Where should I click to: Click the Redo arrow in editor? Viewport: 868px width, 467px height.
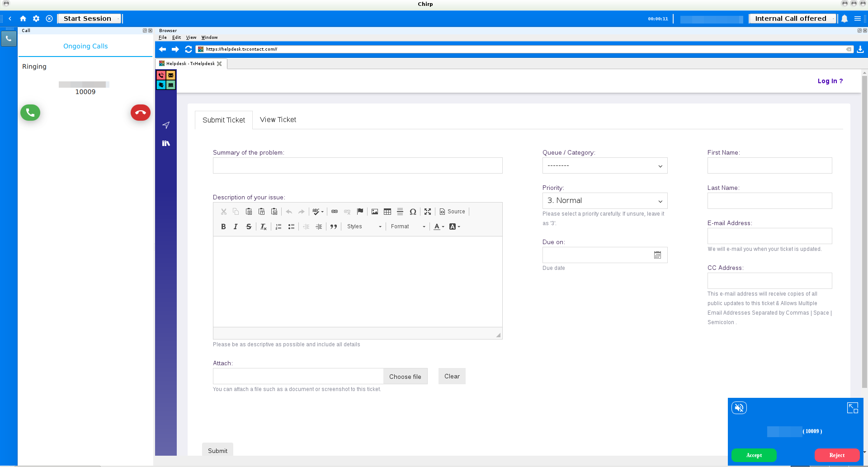pos(302,212)
